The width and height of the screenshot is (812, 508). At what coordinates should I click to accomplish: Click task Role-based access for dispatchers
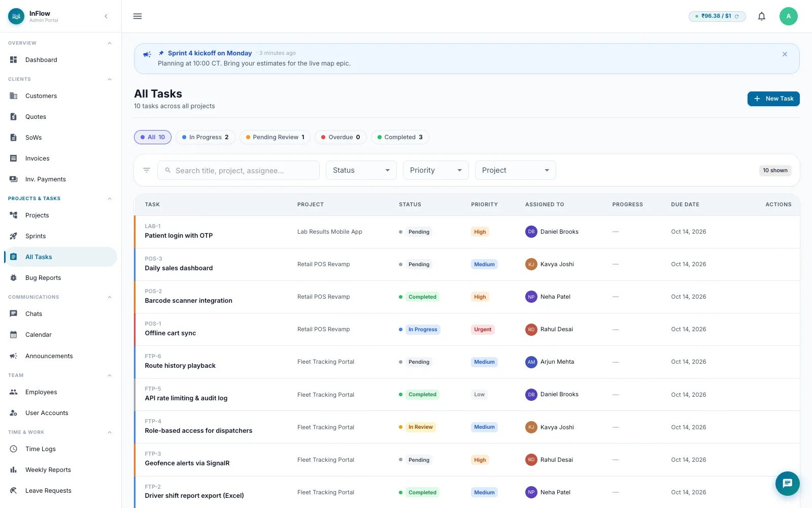(198, 431)
